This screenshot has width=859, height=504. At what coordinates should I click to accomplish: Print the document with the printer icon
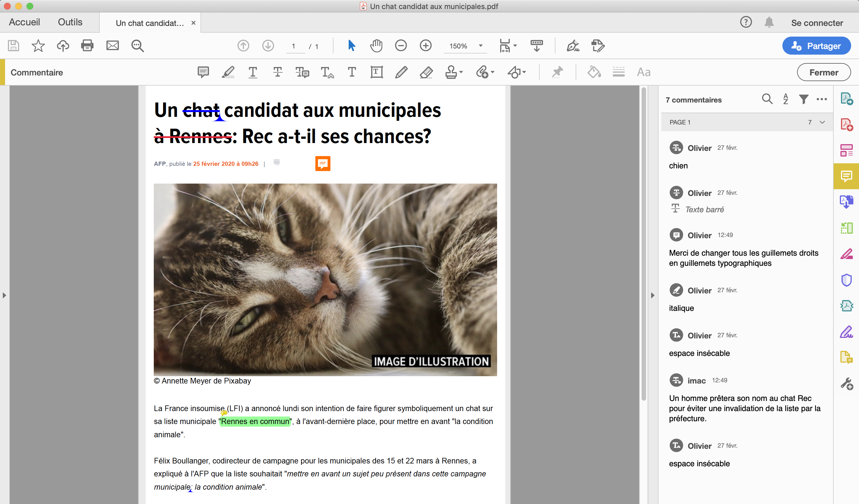click(87, 46)
